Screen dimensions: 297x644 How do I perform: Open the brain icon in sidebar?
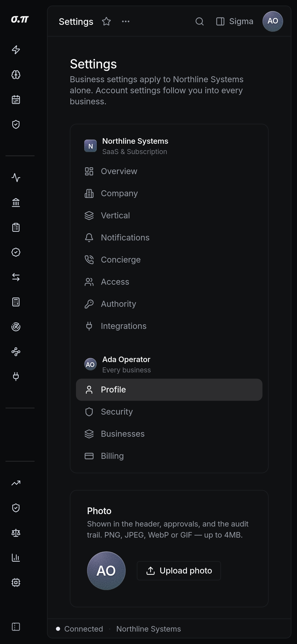16,74
